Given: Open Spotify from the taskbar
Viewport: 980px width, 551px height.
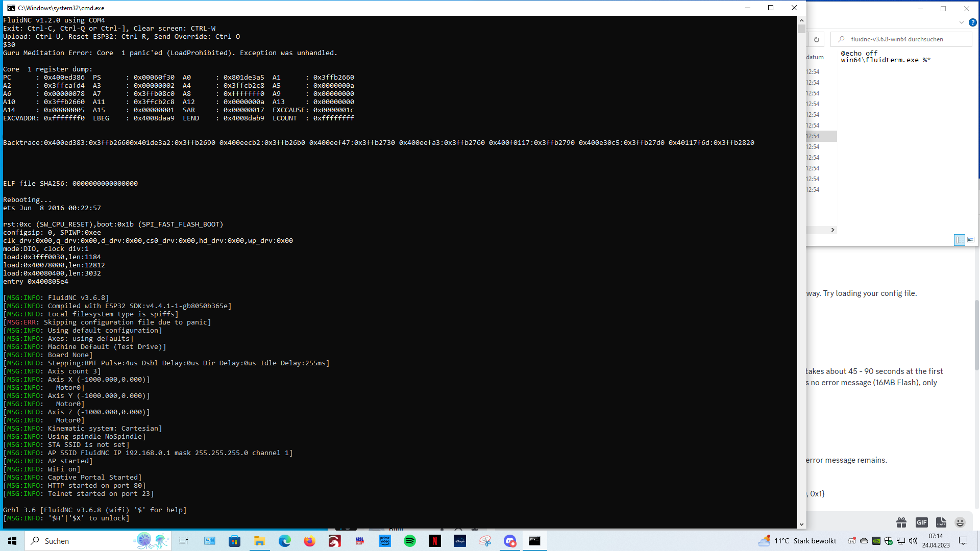Looking at the screenshot, I should [410, 541].
